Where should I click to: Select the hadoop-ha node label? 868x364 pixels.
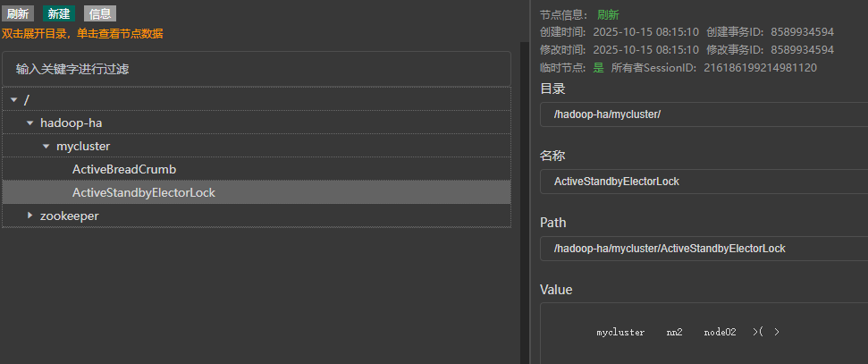pos(65,123)
